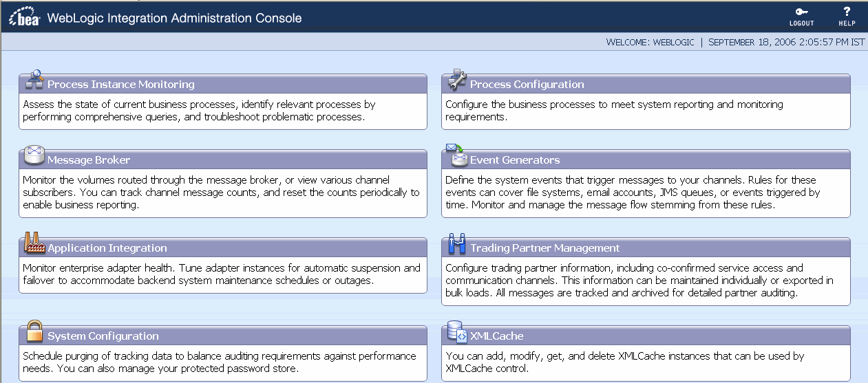
Task: Go to System Configuration
Action: point(103,336)
